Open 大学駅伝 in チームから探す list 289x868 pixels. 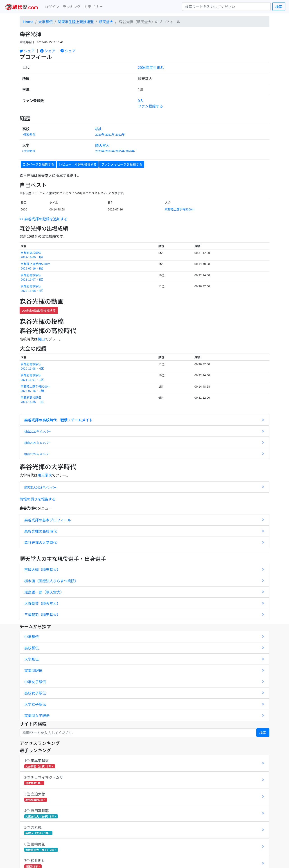click(x=144, y=659)
